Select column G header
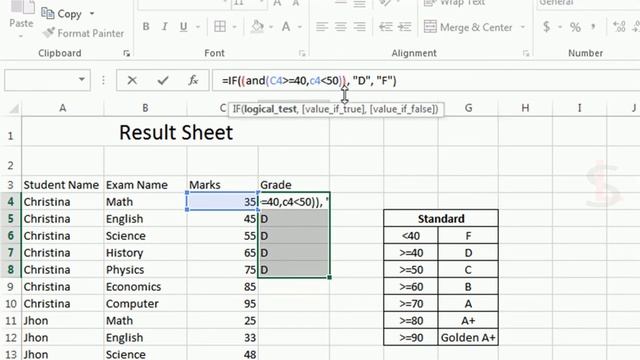Image resolution: width=640 pixels, height=360 pixels. pos(469,108)
